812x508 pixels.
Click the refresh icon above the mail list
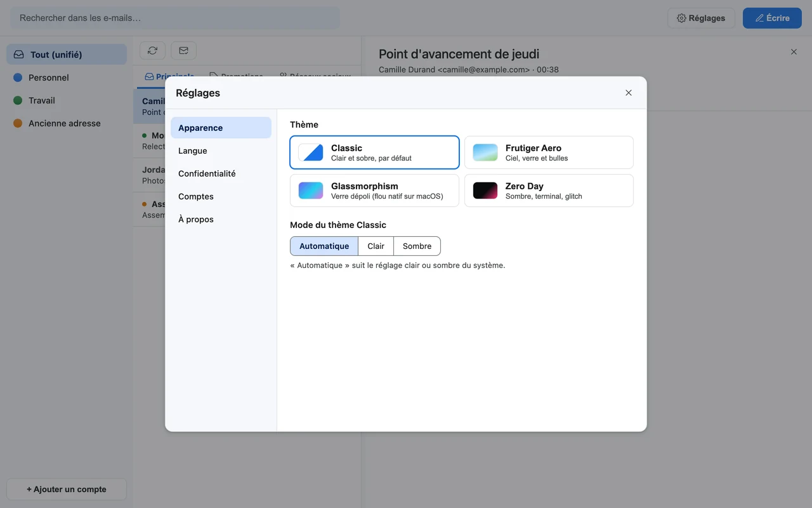click(x=152, y=50)
